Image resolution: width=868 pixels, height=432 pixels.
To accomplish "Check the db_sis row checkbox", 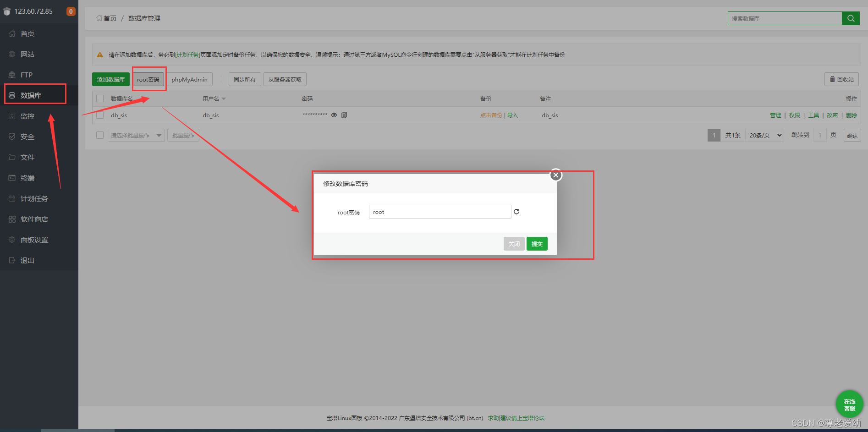I will coord(100,115).
